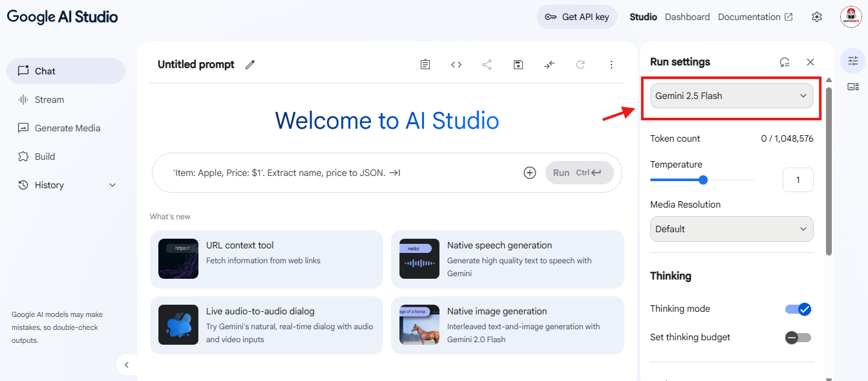Click inside the prompt text input field

(x=343, y=173)
